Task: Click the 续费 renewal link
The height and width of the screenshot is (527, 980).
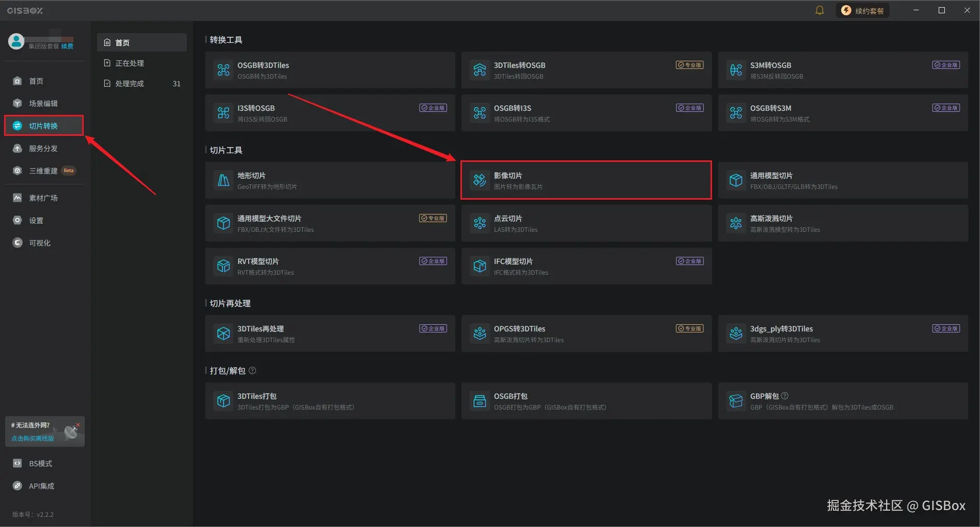Action: [x=67, y=46]
